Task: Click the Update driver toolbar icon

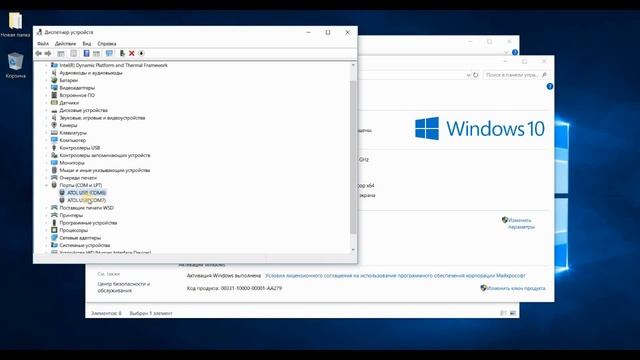Action: point(122,53)
